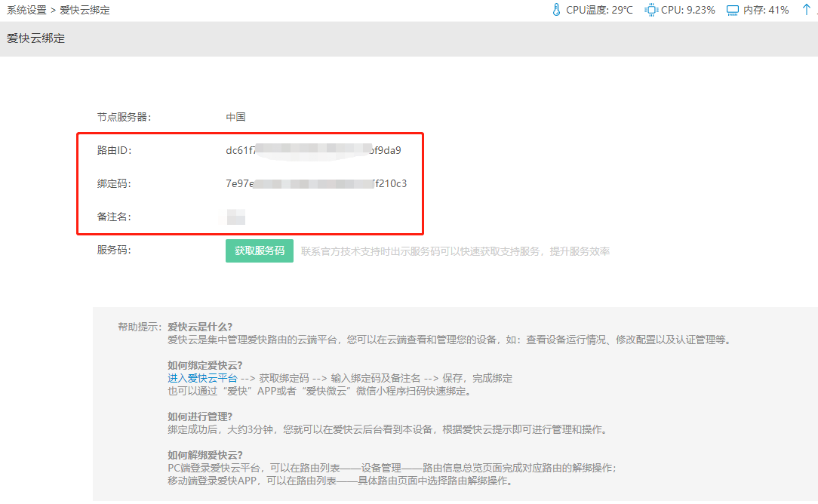The height and width of the screenshot is (504, 818).
Task: Click the 爱快云绑定 page title
Action: tap(36, 38)
